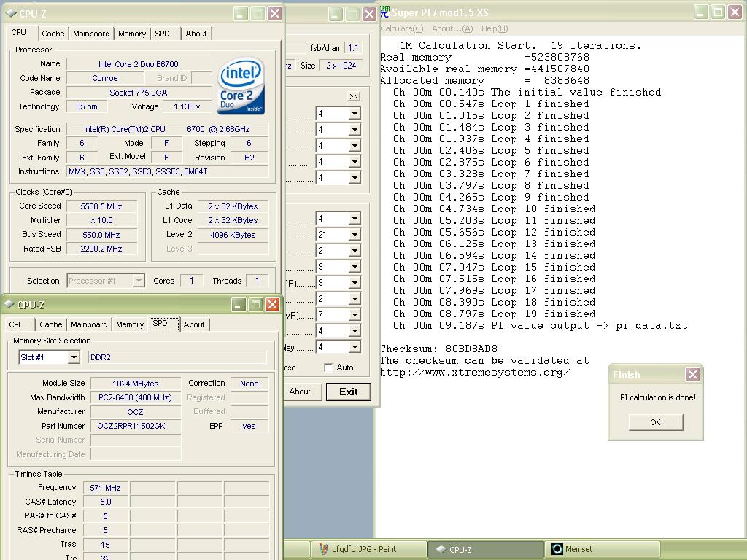Minimize the lower CPU-Z window
Screen dimensions: 747x560
(239, 305)
